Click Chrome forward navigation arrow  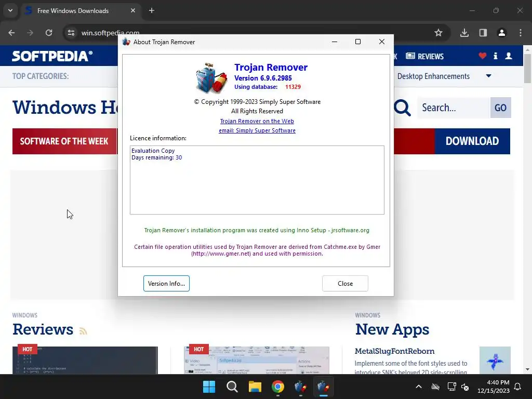click(x=30, y=33)
